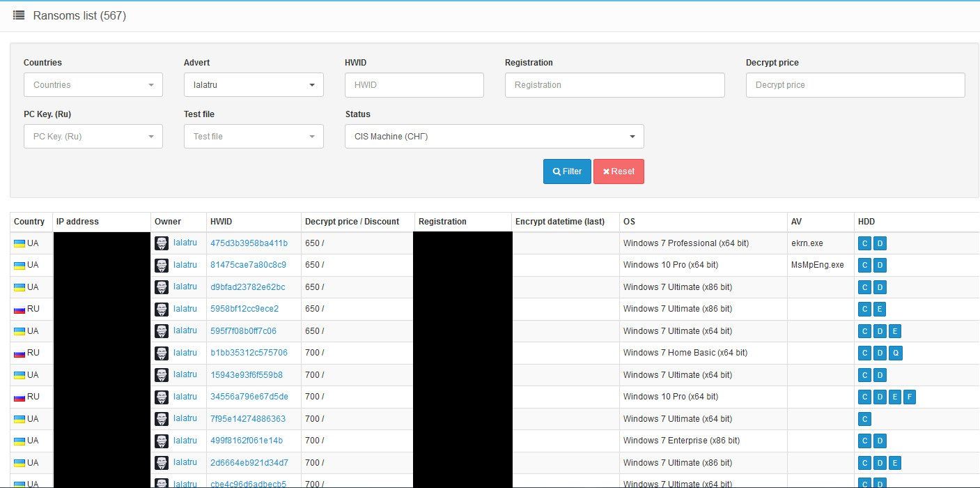Image resolution: width=980 pixels, height=488 pixels.
Task: Open HWID link 81475cae7a80c8c9
Action: pyautogui.click(x=248, y=265)
